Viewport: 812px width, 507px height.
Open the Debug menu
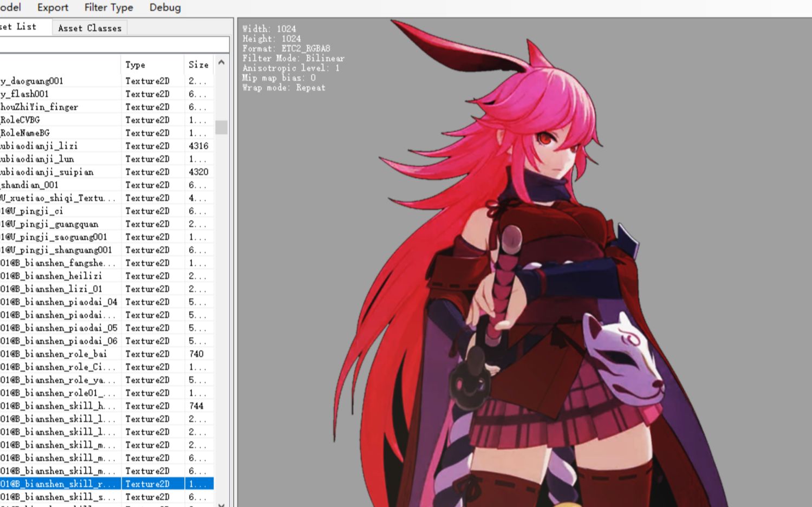[165, 8]
